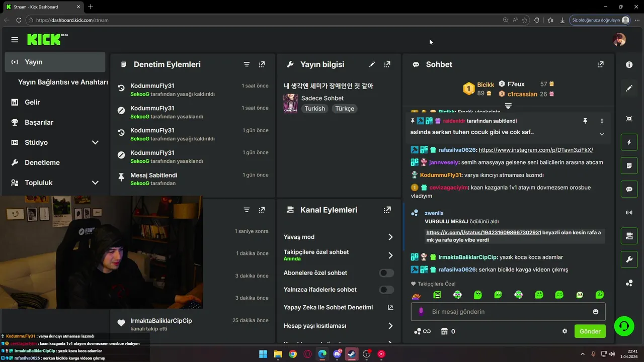This screenshot has width=644, height=362.
Task: Open chat settings gear icon
Action: click(565, 331)
